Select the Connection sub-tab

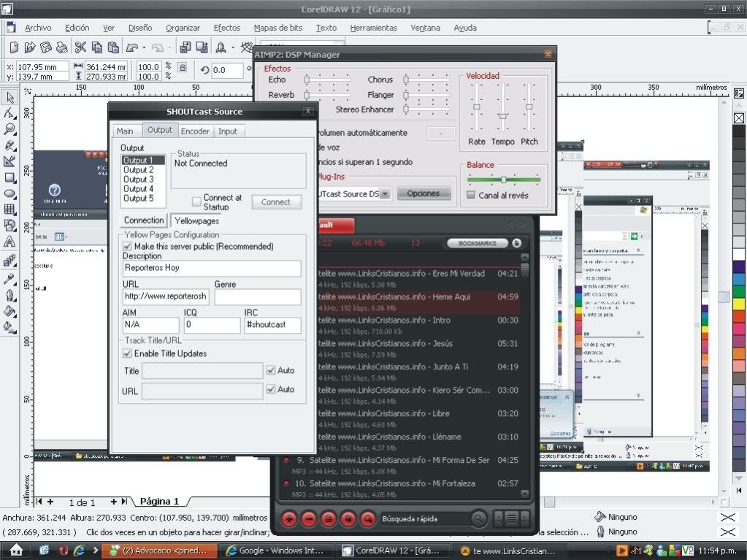(143, 220)
